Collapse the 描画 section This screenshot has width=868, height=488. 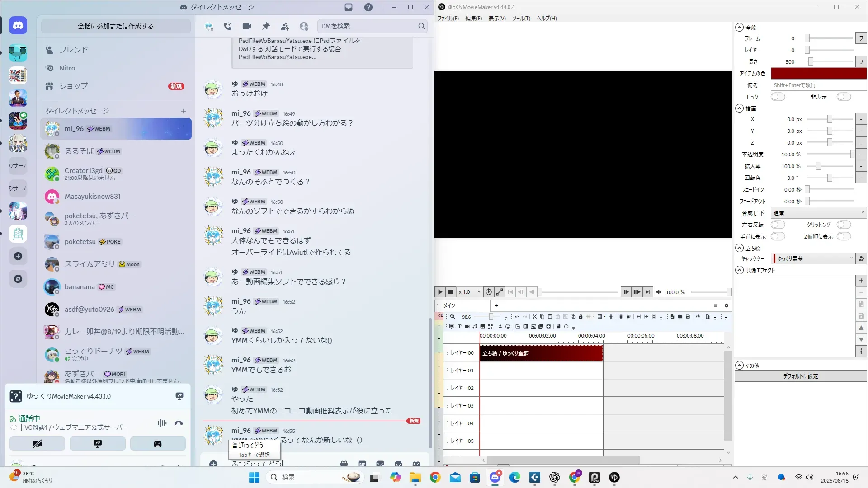click(x=739, y=108)
